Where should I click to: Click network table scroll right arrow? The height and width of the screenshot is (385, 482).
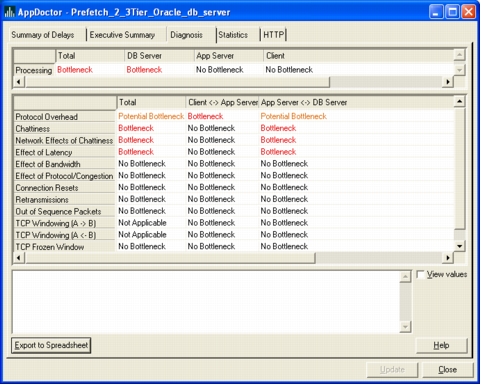[x=448, y=258]
